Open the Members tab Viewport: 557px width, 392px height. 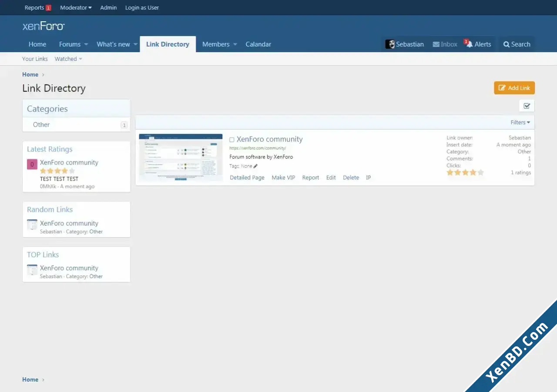216,44
